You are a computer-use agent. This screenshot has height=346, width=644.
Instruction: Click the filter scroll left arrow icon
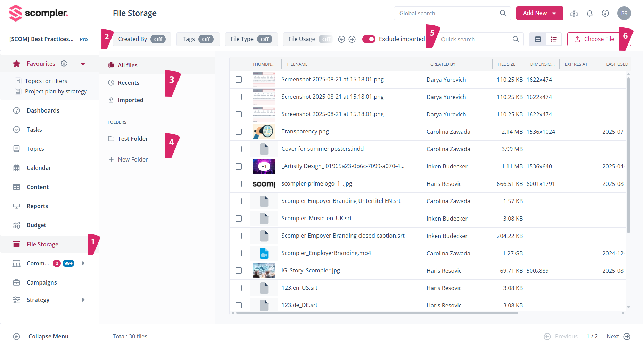(341, 39)
